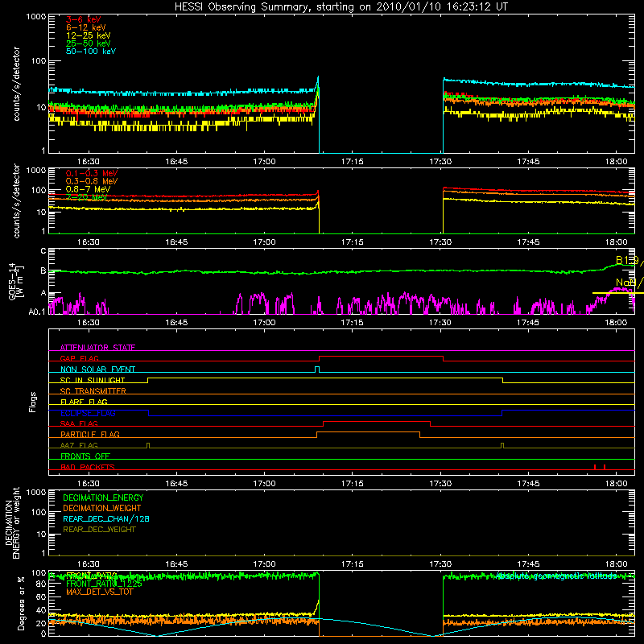Click the FLARE_FLAG label
The width and height of the screenshot is (644, 644).
(x=84, y=402)
